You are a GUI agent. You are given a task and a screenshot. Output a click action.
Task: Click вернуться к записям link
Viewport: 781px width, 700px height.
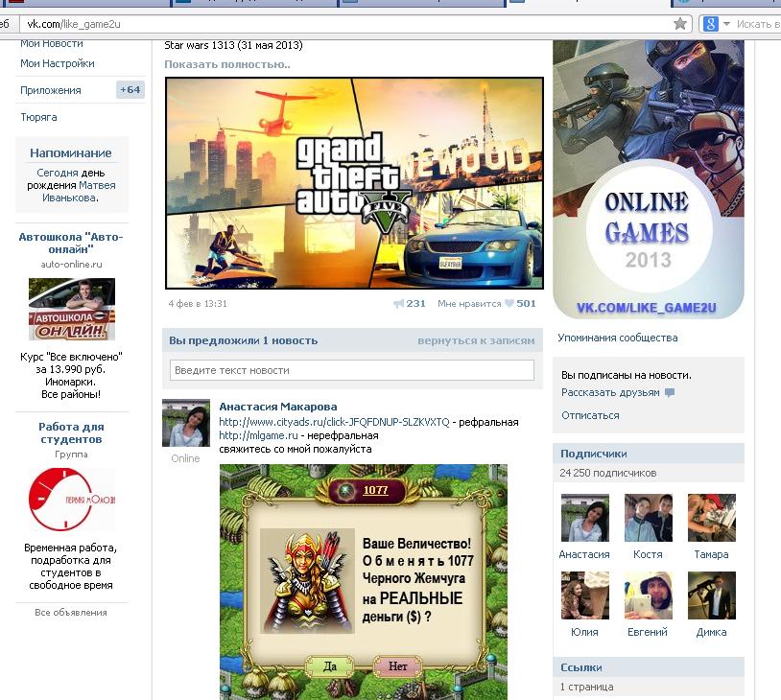coord(476,341)
